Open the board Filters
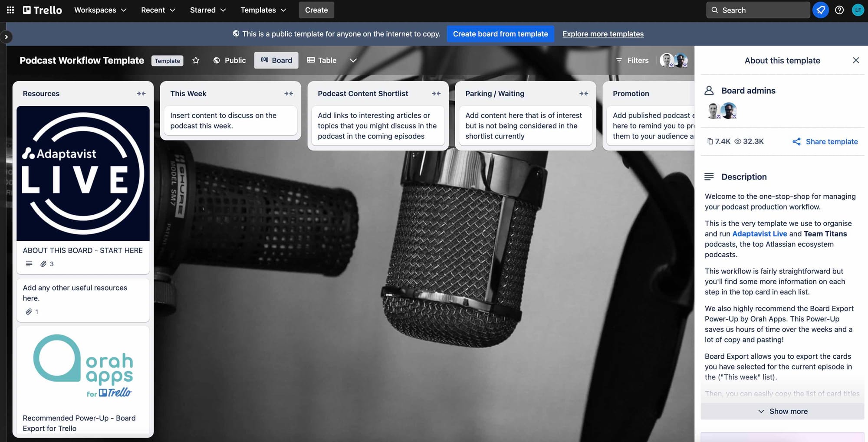 pyautogui.click(x=632, y=60)
